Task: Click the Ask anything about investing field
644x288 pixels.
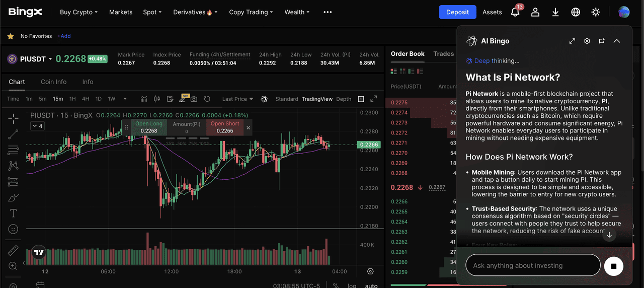Action: tap(532, 265)
